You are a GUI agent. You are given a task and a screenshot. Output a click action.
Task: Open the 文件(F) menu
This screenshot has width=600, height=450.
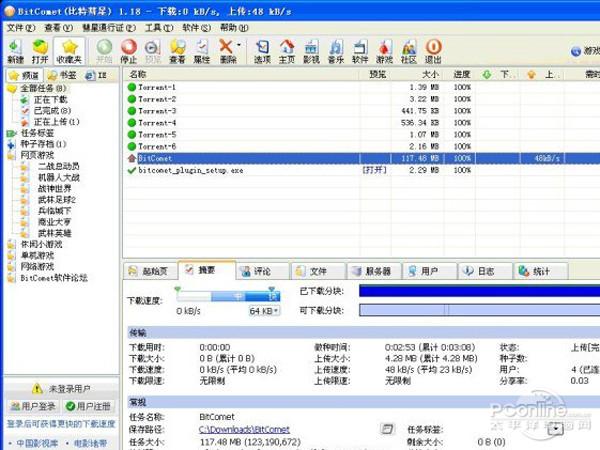click(20, 27)
